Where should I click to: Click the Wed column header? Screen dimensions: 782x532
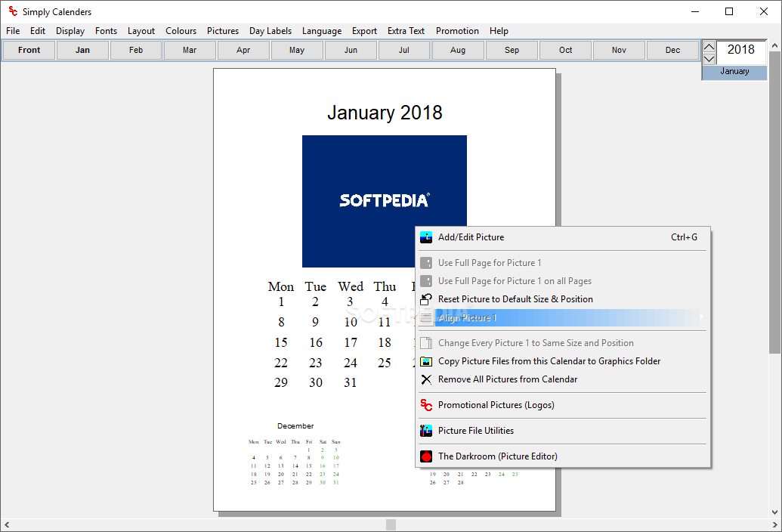(x=351, y=286)
